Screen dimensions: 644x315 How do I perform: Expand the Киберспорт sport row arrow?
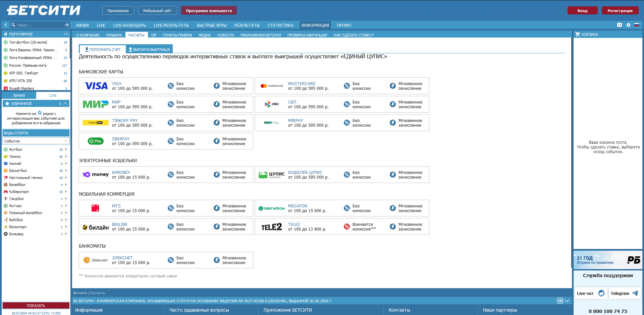(66, 191)
